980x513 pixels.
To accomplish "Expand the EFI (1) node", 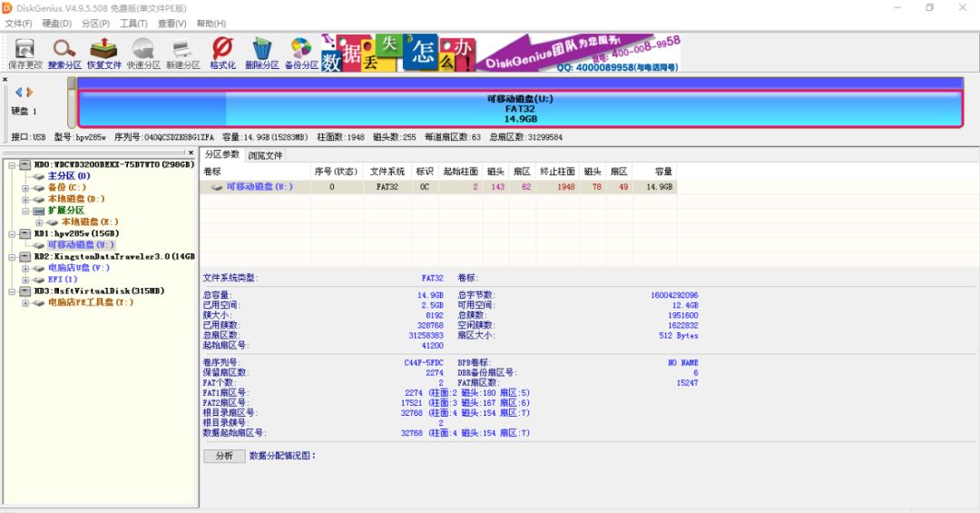I will click(x=25, y=280).
